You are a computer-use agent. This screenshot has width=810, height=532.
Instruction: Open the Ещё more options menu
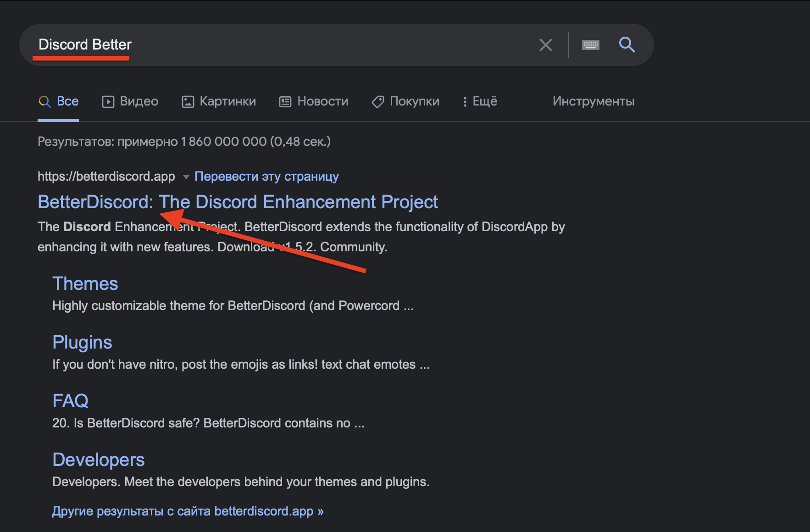coord(484,101)
